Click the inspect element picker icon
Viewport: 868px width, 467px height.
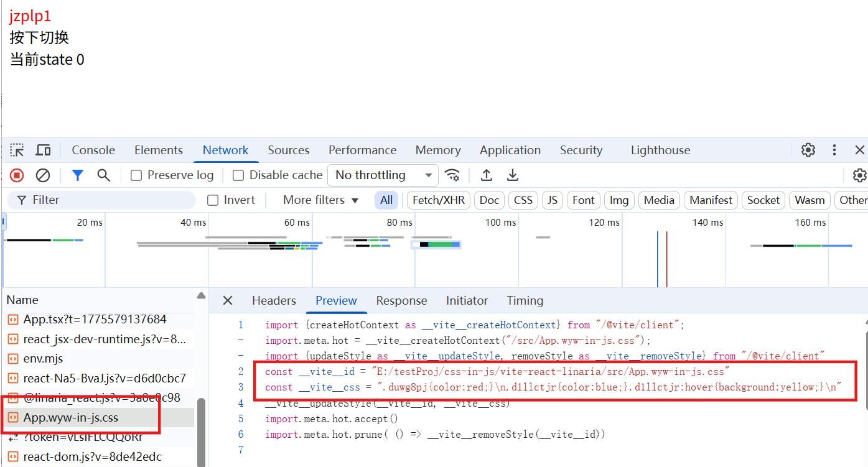[17, 150]
